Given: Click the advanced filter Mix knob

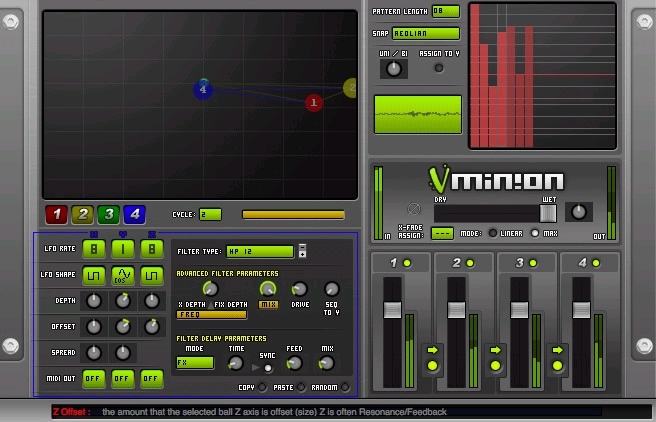Looking at the screenshot, I should point(268,289).
